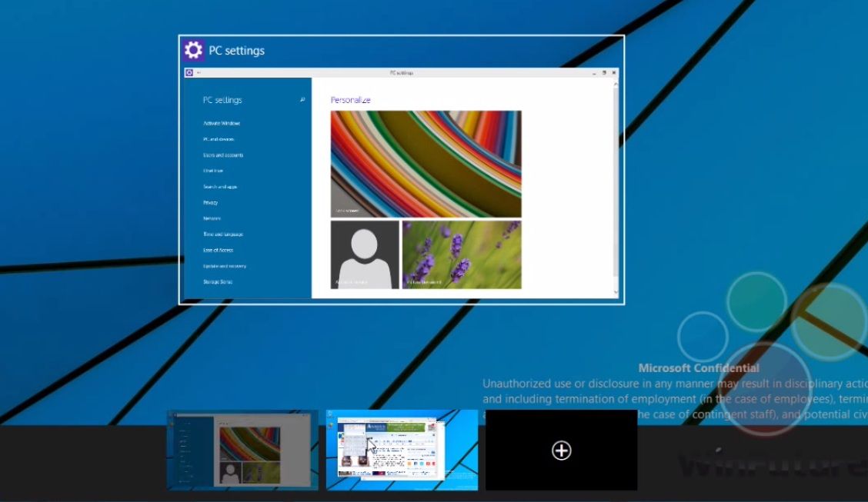The image size is (868, 502).
Task: Open the lavender Picture password tile
Action: point(462,254)
